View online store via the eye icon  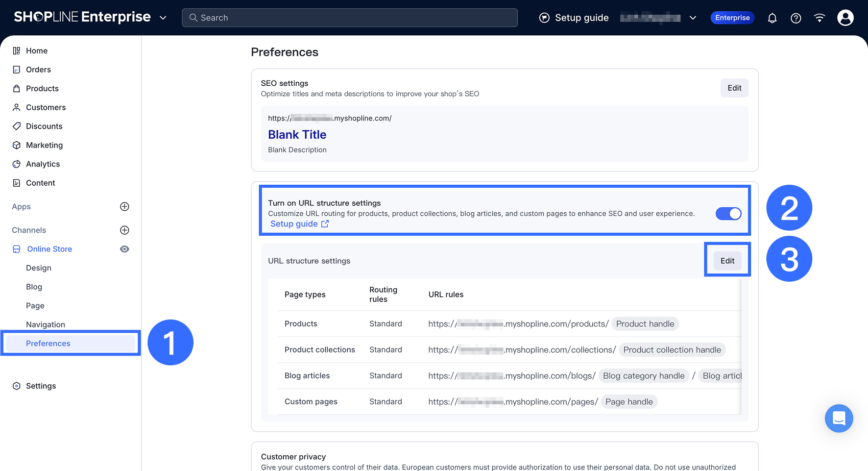point(125,249)
